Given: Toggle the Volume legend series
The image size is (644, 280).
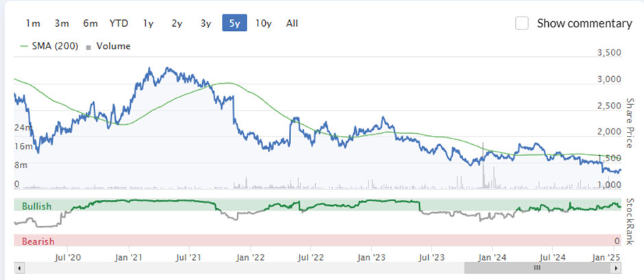Looking at the screenshot, I should click(x=109, y=47).
